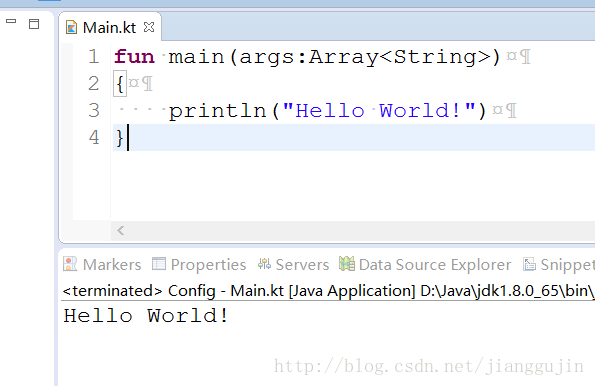Image resolution: width=595 pixels, height=386 pixels.
Task: Click the horizontal scrollbar left arrow
Action: tap(121, 230)
